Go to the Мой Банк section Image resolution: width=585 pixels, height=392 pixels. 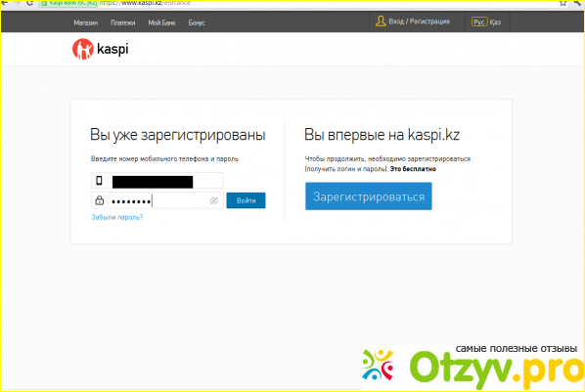pos(161,22)
